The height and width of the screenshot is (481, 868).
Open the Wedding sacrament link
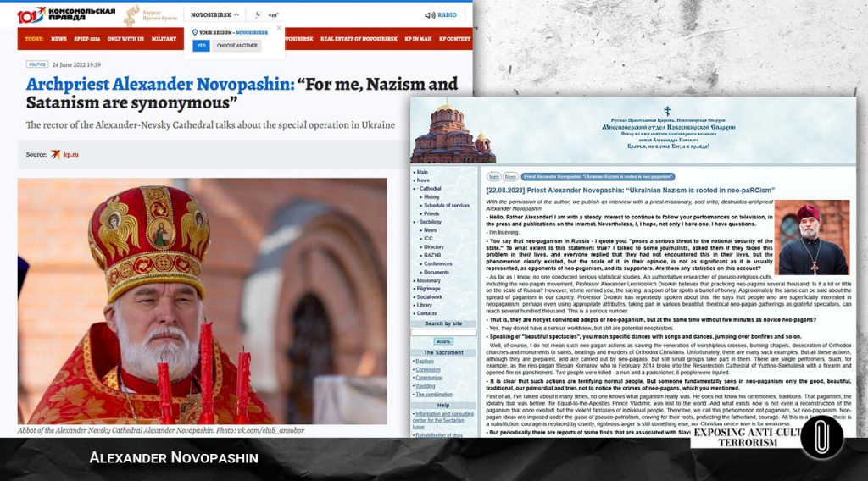(x=426, y=386)
